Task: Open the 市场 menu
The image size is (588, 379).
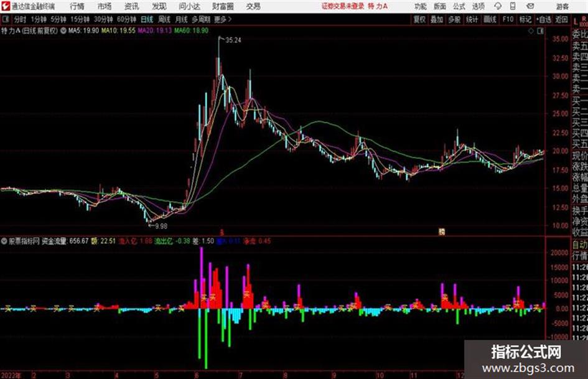Action: 105,6
